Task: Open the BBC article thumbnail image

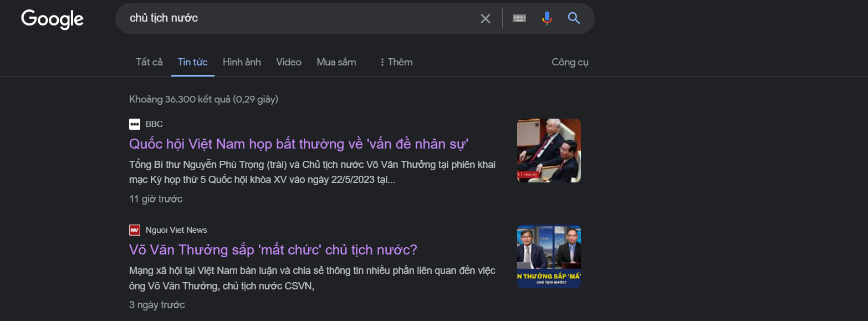Action: coord(549,150)
